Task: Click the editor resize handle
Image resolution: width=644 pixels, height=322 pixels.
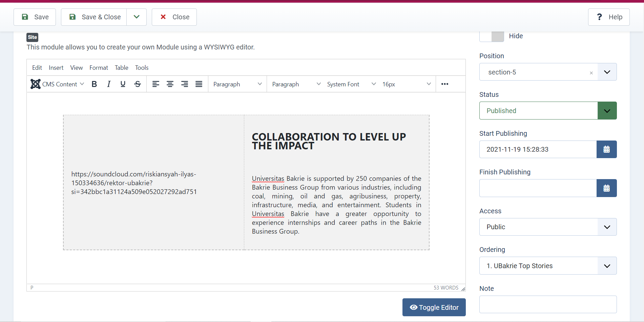Action: pos(463,288)
